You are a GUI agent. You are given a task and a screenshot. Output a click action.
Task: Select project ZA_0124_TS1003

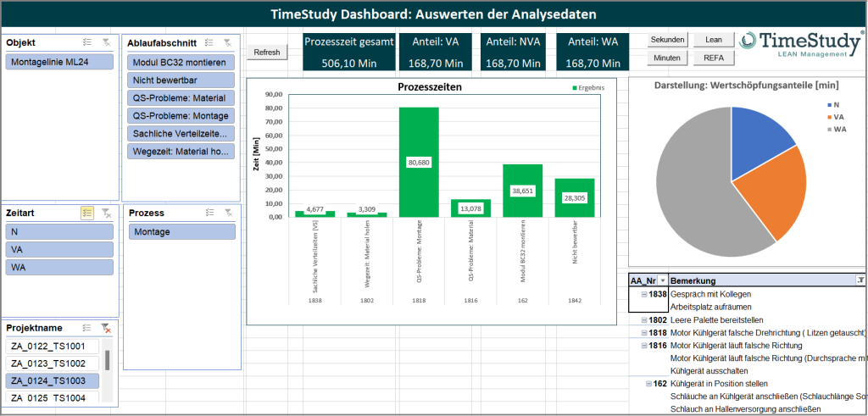(x=53, y=380)
